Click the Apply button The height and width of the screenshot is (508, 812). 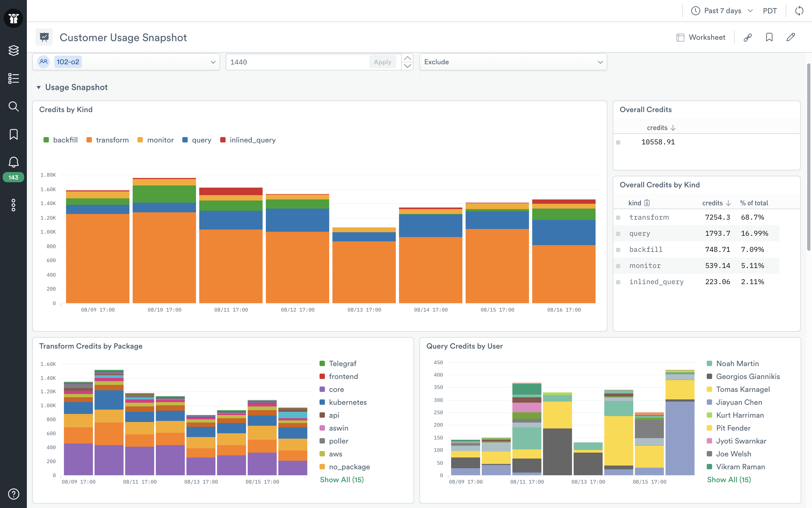coord(383,62)
